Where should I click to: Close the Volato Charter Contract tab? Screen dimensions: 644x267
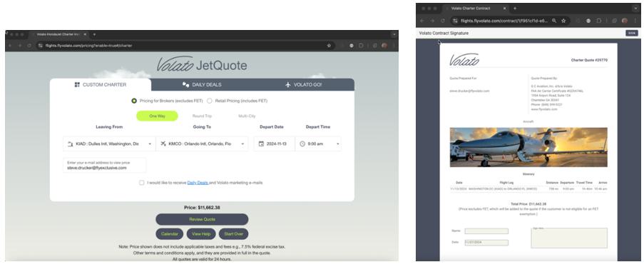(x=506, y=9)
